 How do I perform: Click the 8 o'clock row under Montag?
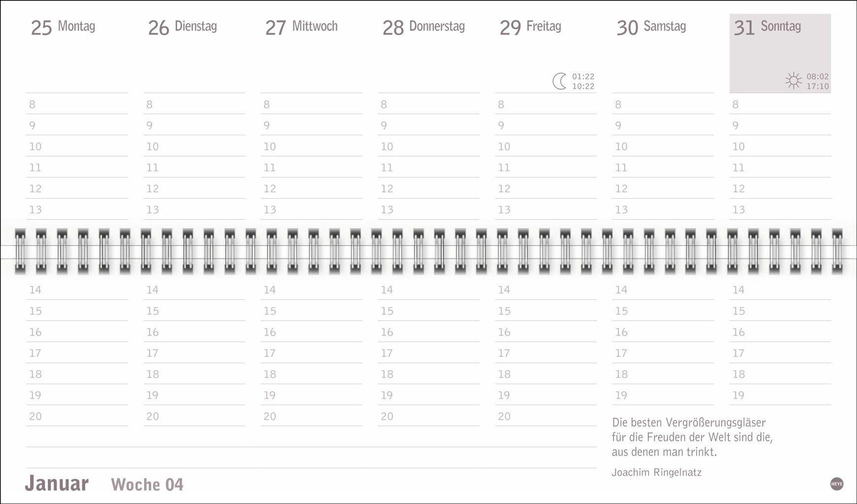77,105
